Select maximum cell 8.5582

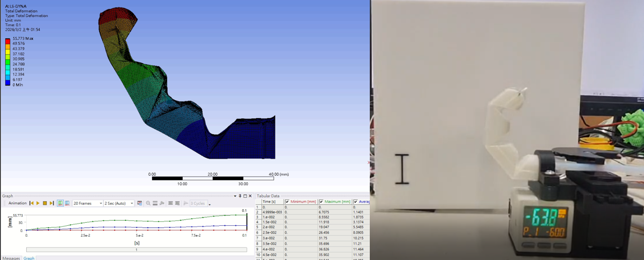(335, 217)
